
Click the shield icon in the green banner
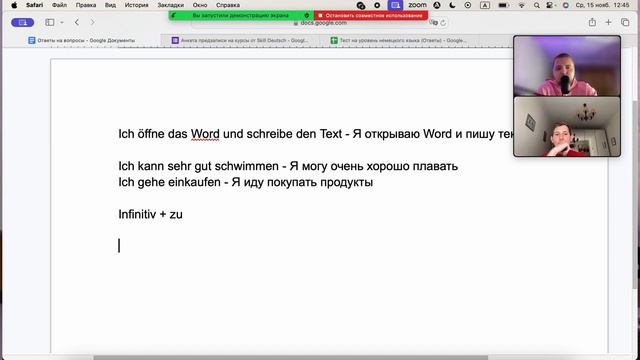click(x=307, y=16)
